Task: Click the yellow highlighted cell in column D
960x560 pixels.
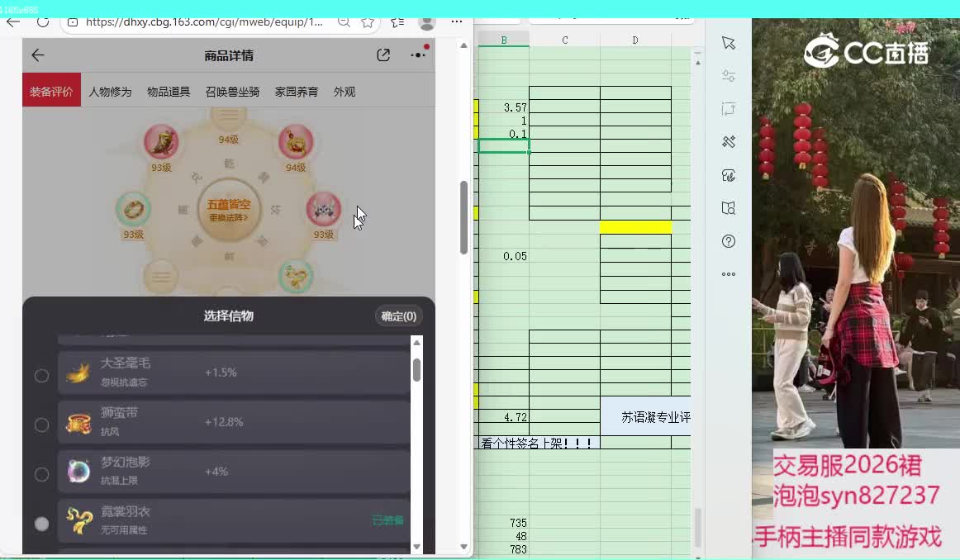Action: (635, 227)
